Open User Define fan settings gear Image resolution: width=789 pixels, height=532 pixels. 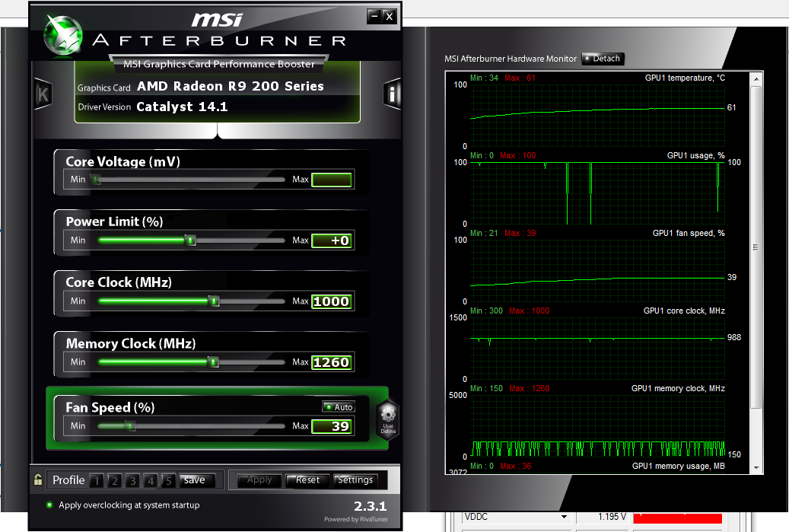click(388, 420)
